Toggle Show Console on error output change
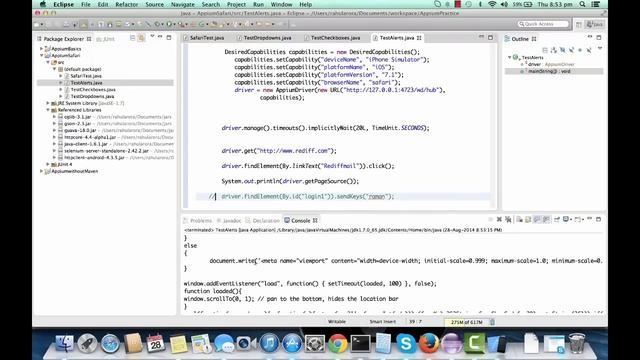Image resolution: width=640 pixels, height=360 pixels. point(547,220)
